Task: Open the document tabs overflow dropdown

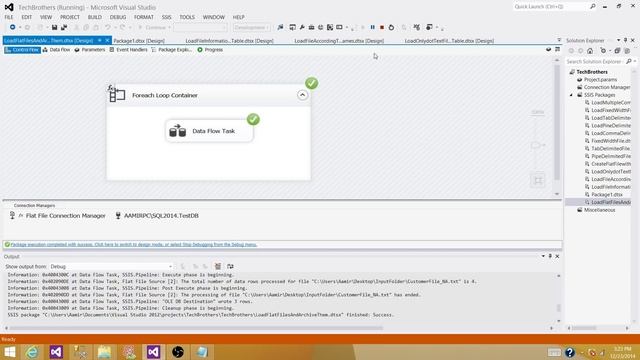Action: click(x=559, y=40)
